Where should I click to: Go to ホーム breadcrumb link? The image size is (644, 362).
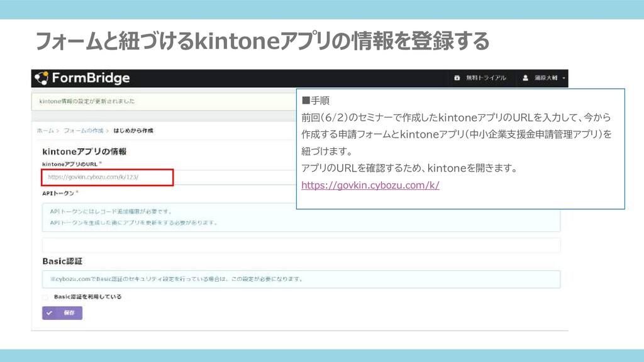45,131
